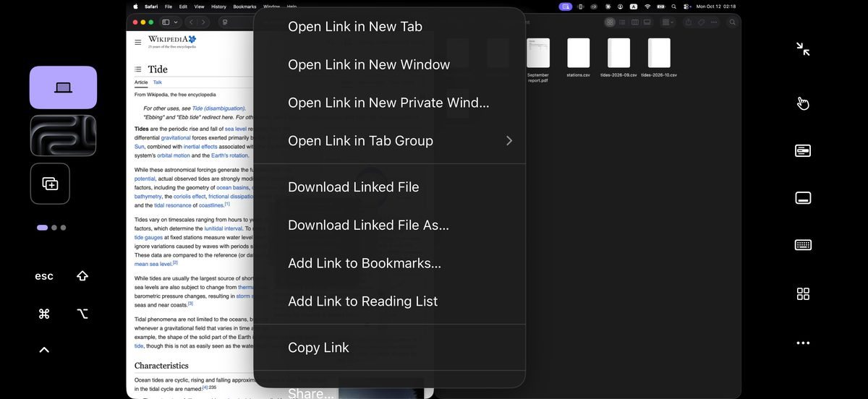This screenshot has height=399, width=868.
Task: Open the Edit menu
Action: click(x=184, y=7)
